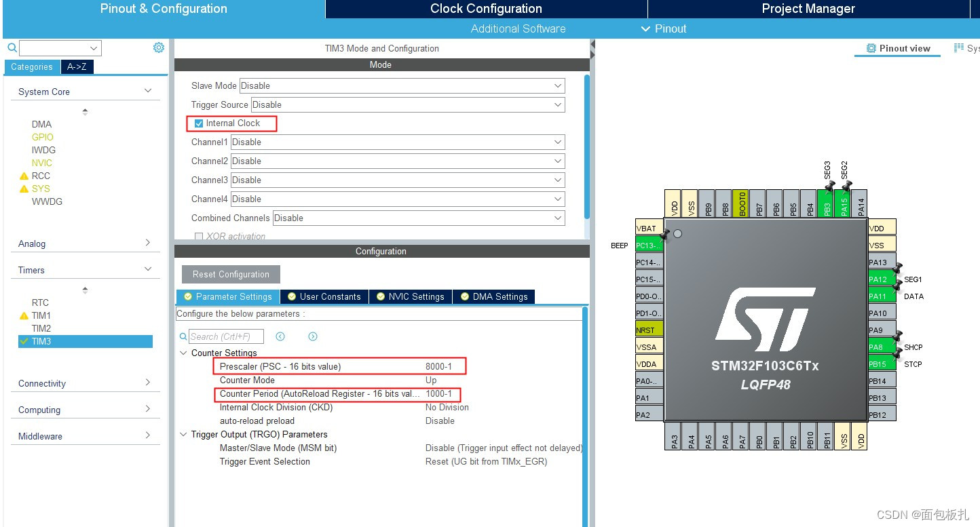Click the RCC warning triangle icon
The height and width of the screenshot is (527, 980).
tap(24, 176)
